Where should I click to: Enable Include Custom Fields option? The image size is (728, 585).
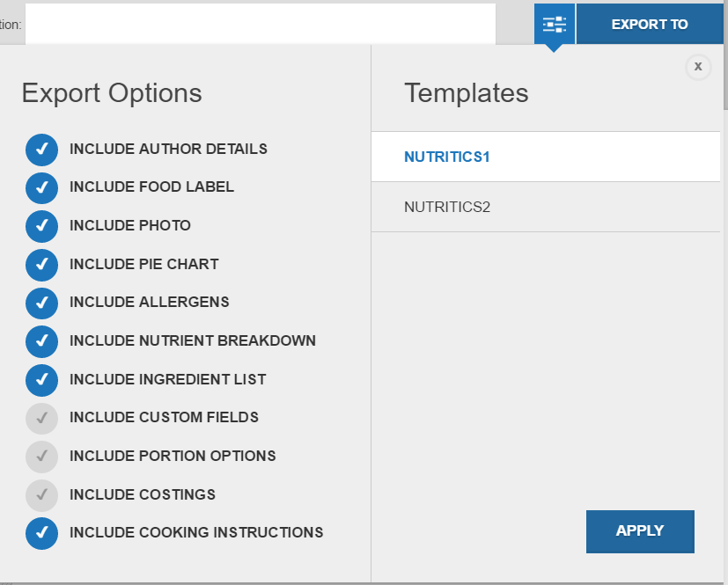[x=41, y=418]
